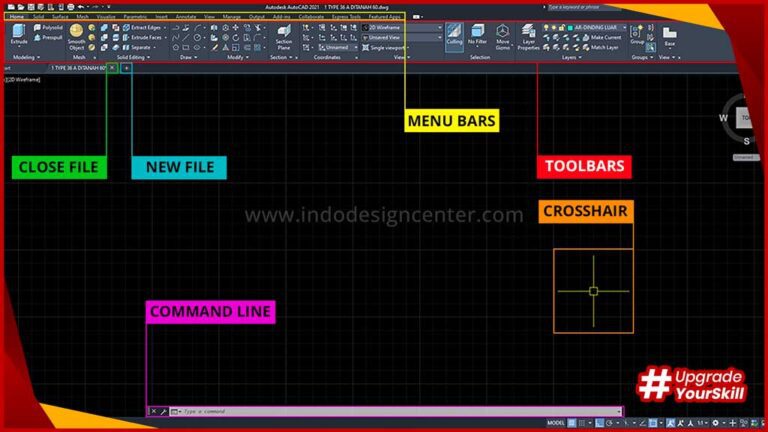
Task: Select the 1 TYPE 36 A DITANAH drawing tab
Action: coord(78,68)
